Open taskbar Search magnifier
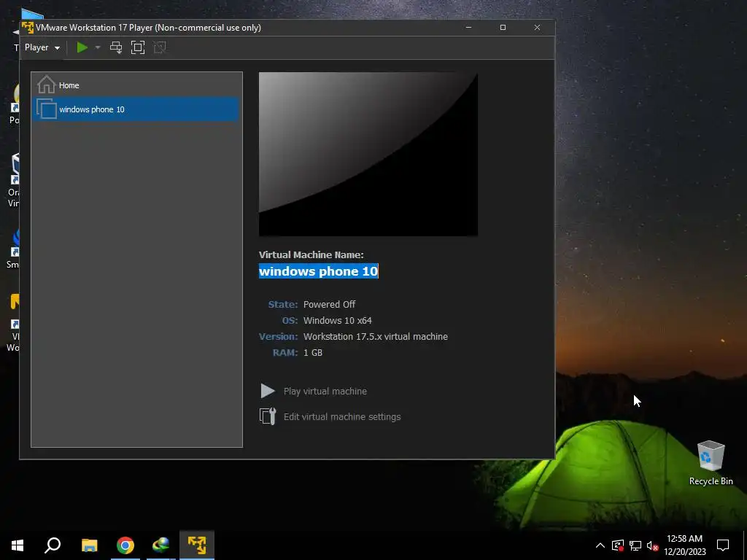This screenshot has height=560, width=747. [53, 545]
